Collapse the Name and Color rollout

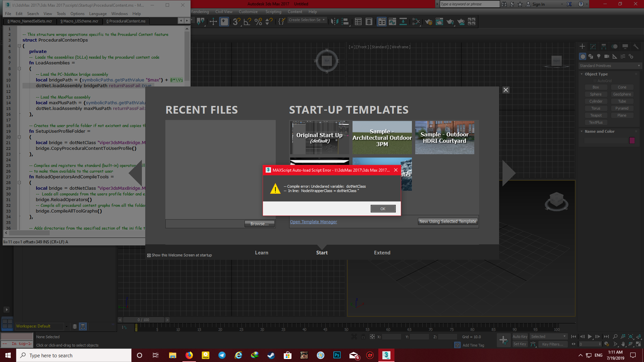pyautogui.click(x=599, y=131)
